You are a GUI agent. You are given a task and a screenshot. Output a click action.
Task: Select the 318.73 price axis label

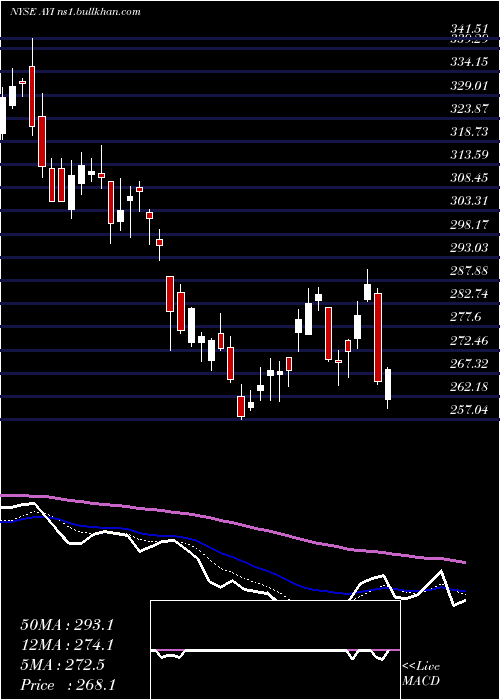[469, 132]
